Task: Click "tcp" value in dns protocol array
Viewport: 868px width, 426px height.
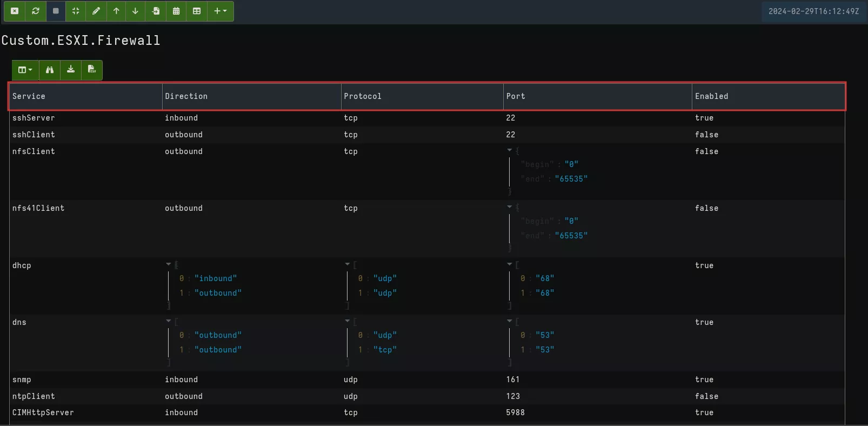Action: pyautogui.click(x=385, y=350)
